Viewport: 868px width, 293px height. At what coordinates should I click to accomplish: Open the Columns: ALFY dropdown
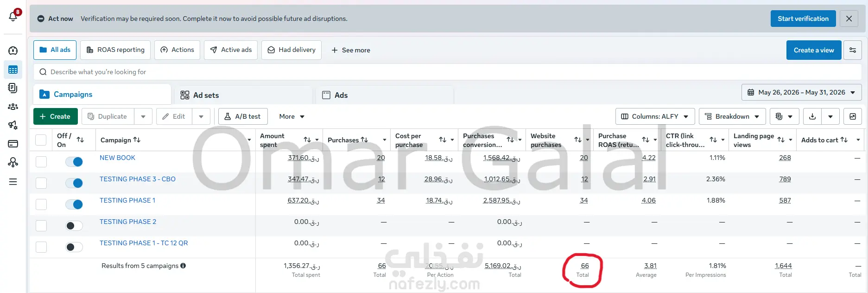[655, 116]
